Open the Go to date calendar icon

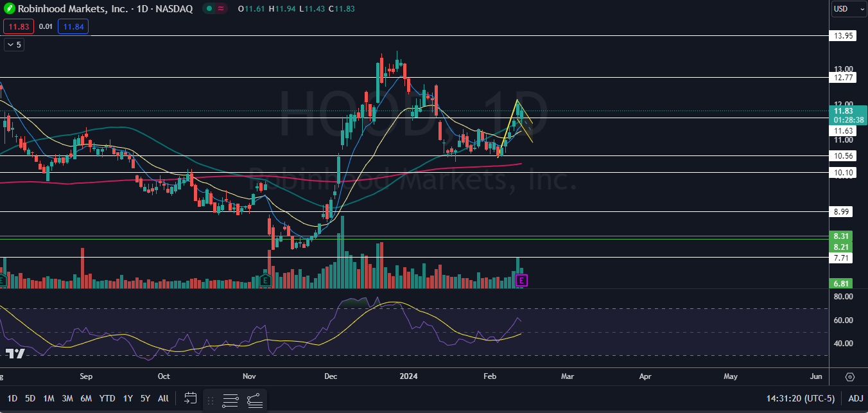point(190,398)
